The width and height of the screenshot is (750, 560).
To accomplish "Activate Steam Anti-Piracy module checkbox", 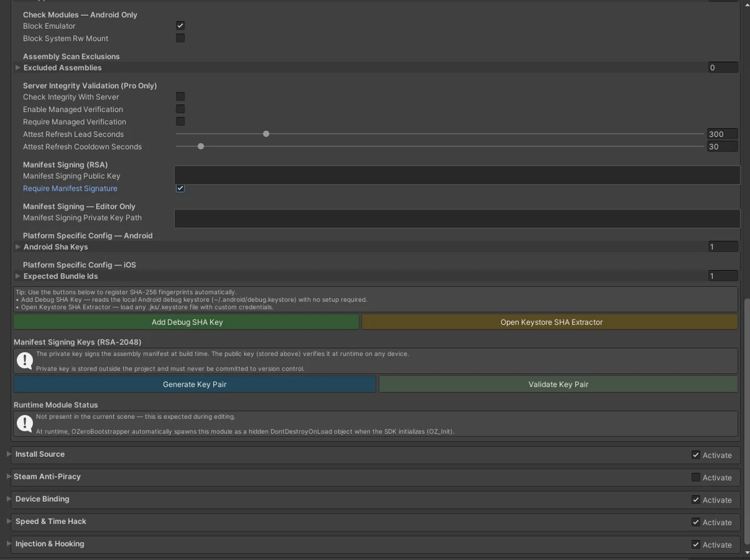I will 696,477.
